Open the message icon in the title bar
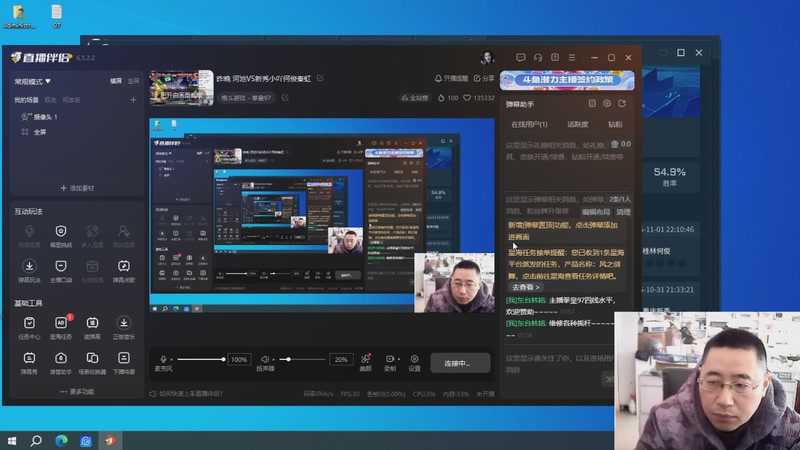 click(520, 58)
